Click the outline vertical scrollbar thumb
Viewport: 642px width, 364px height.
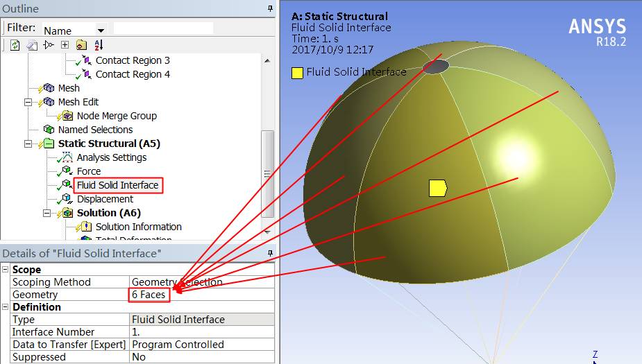click(267, 174)
